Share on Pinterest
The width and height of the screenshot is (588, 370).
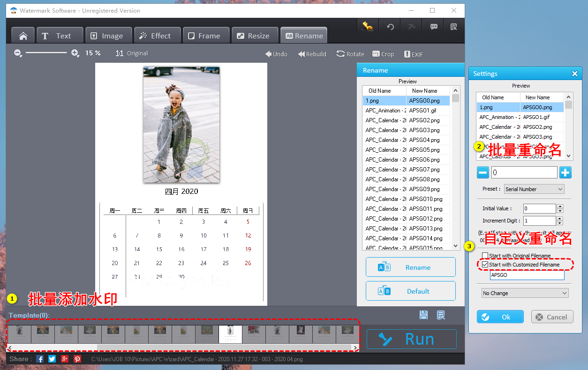tap(77, 359)
